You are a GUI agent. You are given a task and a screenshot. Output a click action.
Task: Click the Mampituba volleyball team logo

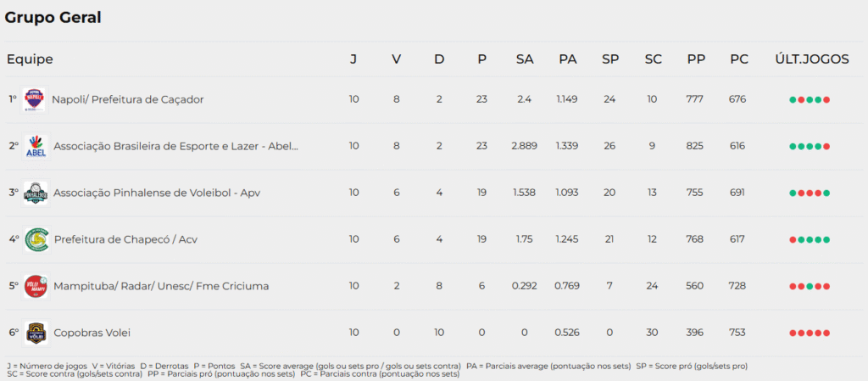tap(36, 286)
